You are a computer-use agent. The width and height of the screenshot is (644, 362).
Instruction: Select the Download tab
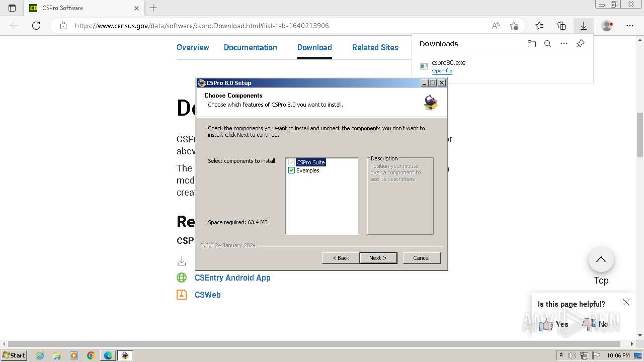[x=314, y=47]
